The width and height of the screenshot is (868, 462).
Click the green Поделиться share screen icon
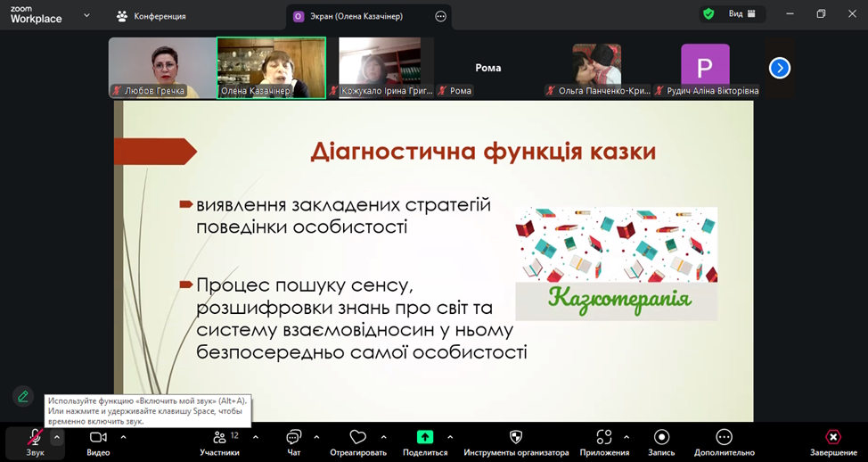tap(425, 437)
